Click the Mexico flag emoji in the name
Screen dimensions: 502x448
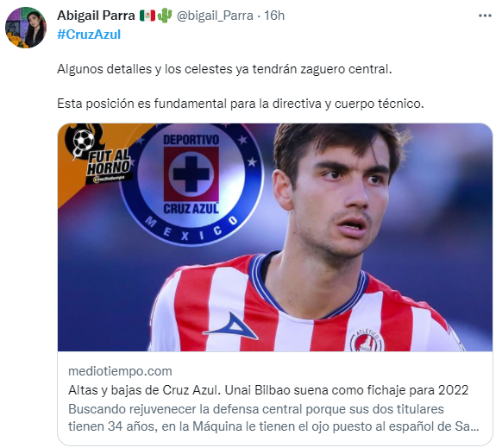pyautogui.click(x=147, y=16)
